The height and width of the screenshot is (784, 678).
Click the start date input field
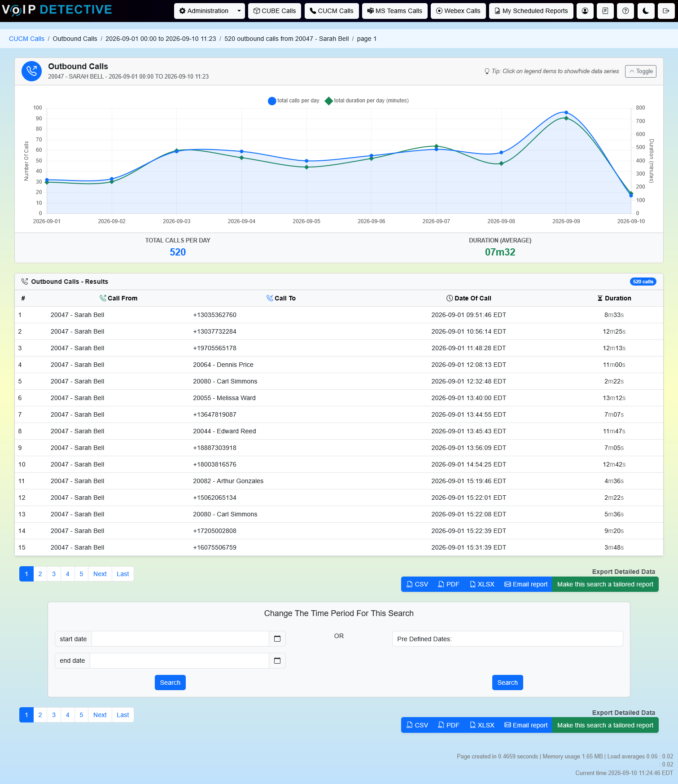(180, 639)
